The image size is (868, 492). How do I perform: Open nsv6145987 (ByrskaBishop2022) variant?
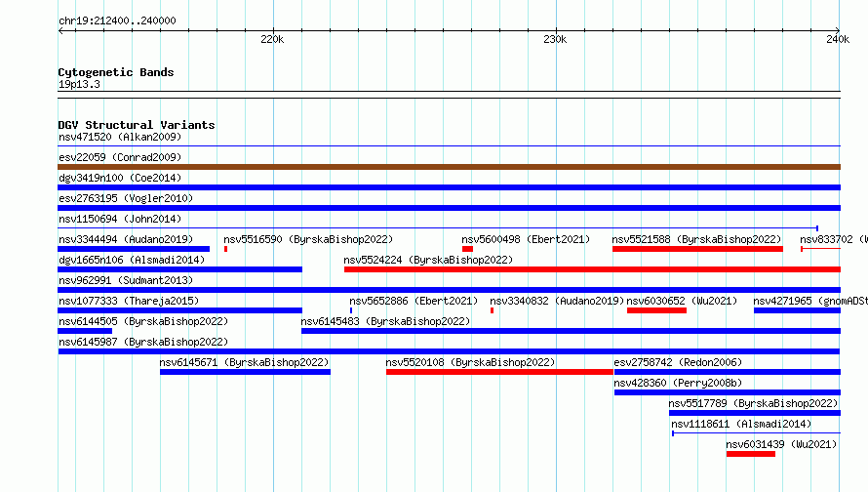point(142,342)
